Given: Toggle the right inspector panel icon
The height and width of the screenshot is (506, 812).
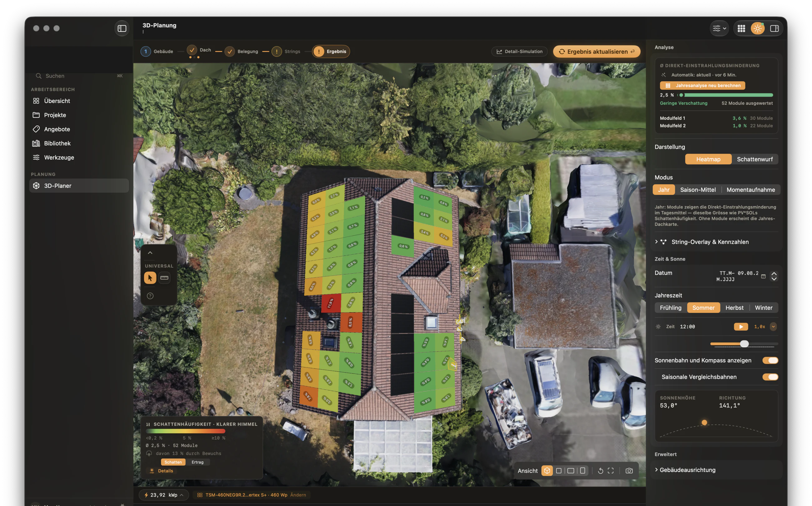Looking at the screenshot, I should [774, 28].
